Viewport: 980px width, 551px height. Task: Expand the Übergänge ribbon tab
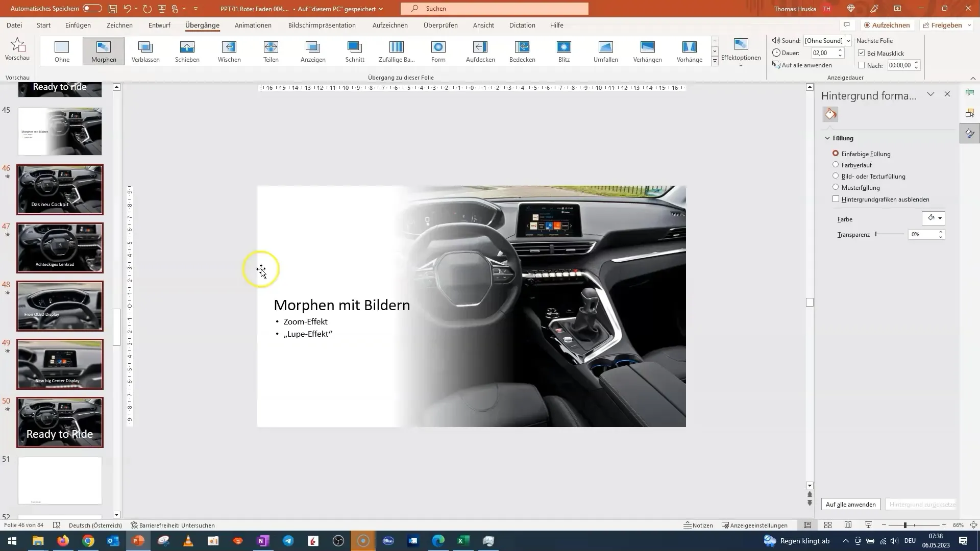click(203, 25)
